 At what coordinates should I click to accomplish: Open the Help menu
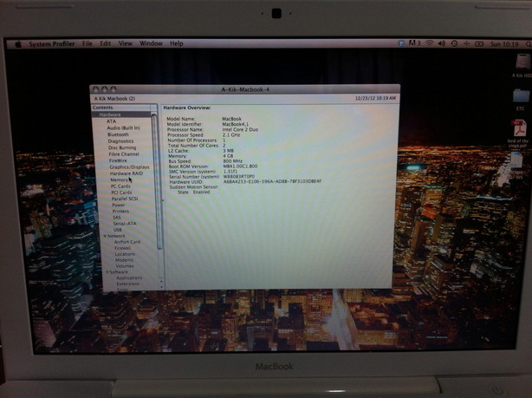click(x=177, y=43)
